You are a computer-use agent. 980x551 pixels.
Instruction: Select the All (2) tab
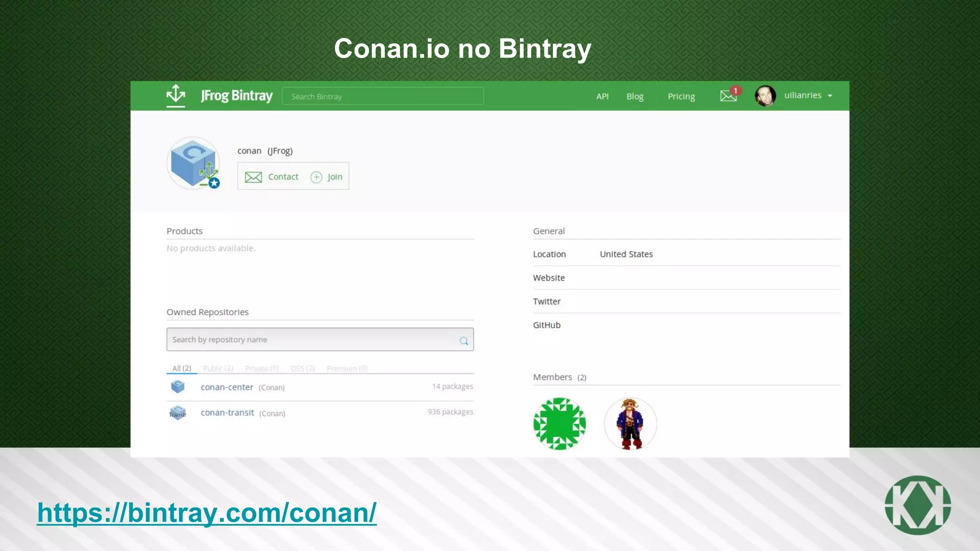(x=182, y=368)
